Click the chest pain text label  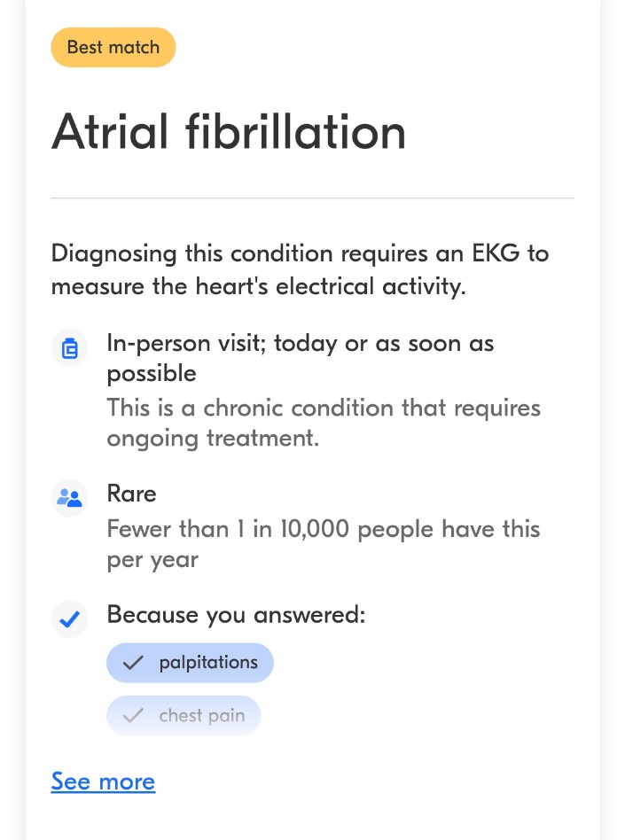point(202,716)
